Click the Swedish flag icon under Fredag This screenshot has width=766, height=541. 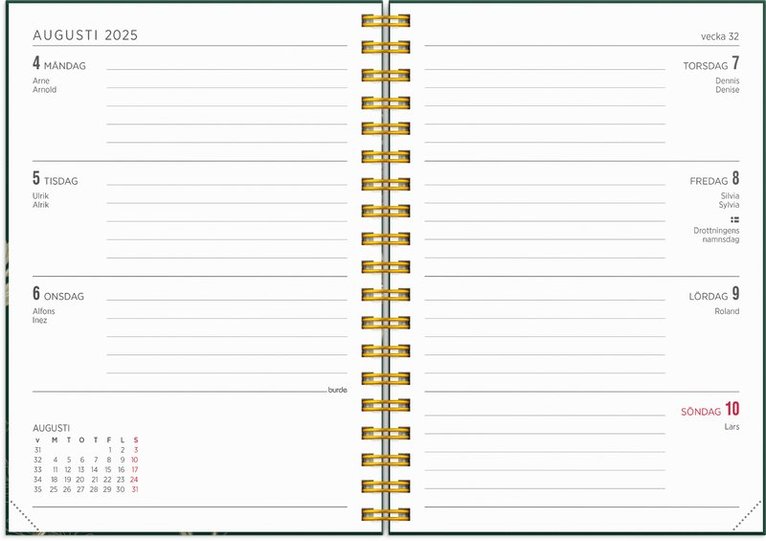click(x=734, y=219)
